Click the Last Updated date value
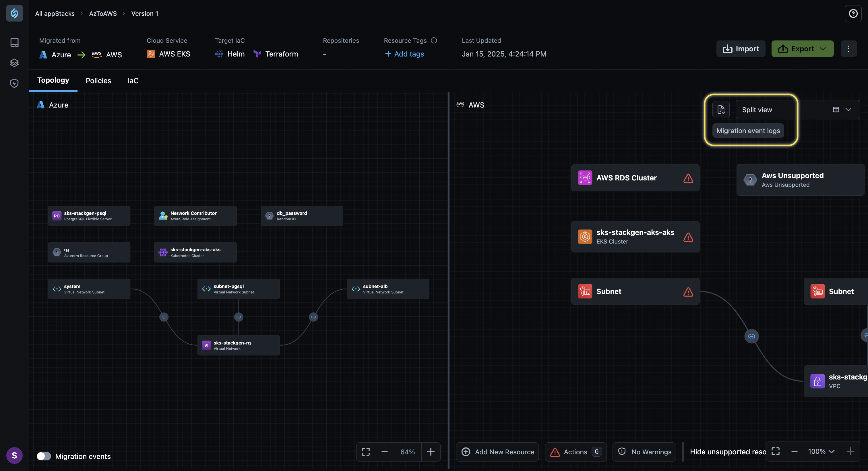 pos(504,54)
